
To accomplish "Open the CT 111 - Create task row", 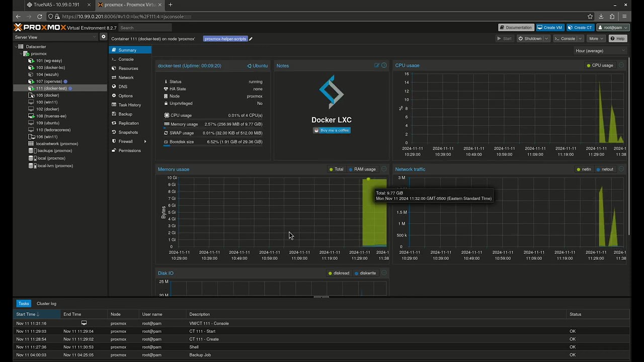I will 322,339.
